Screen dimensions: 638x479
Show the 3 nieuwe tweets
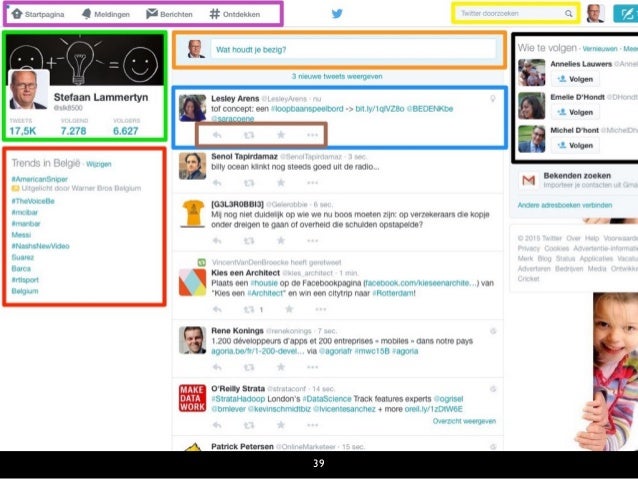click(337, 76)
